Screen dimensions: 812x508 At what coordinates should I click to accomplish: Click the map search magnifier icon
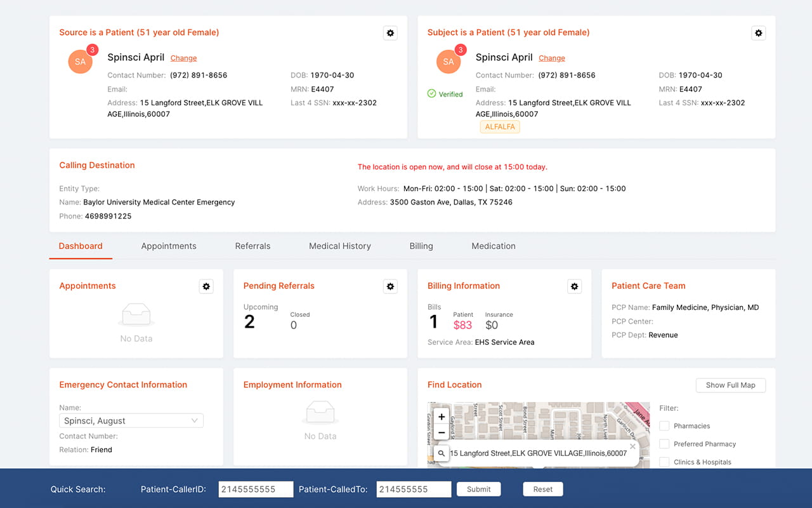[442, 453]
